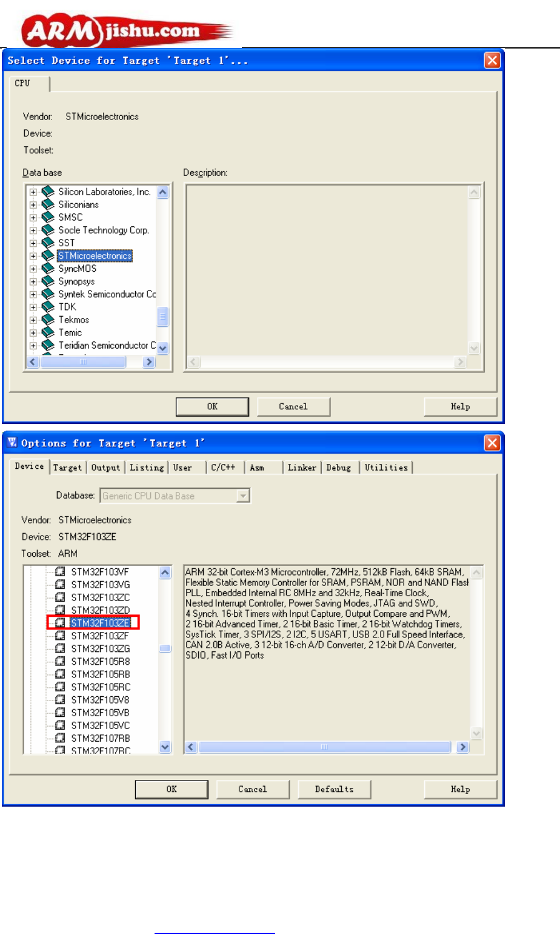
Task: Click the Synopsys book icon
Action: (48, 281)
